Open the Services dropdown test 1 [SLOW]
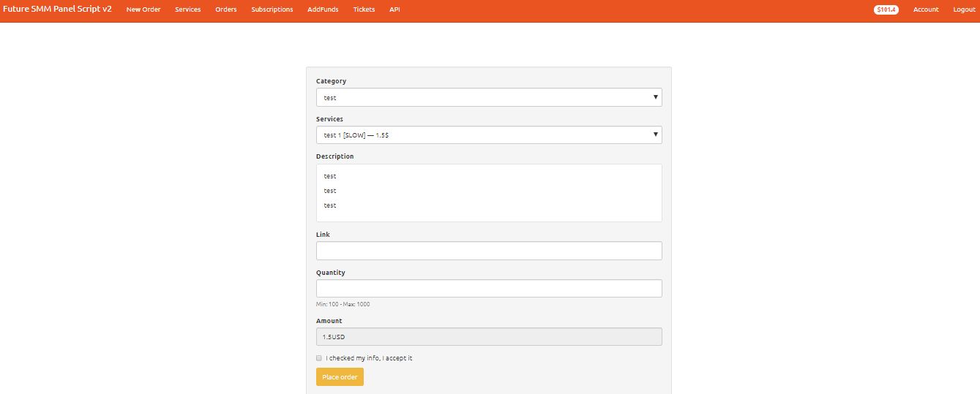980x394 pixels. (489, 135)
